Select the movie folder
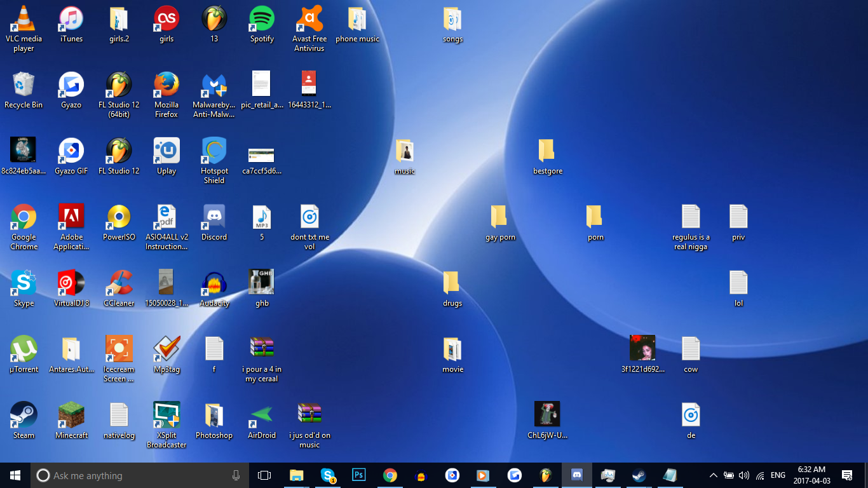The image size is (868, 488). click(x=452, y=355)
